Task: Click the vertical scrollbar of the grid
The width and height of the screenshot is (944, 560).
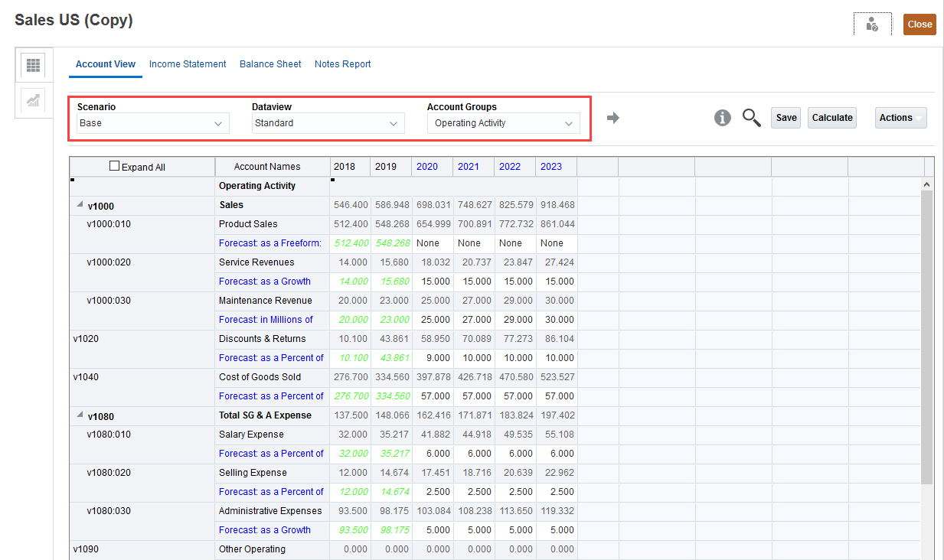Action: coord(926,337)
